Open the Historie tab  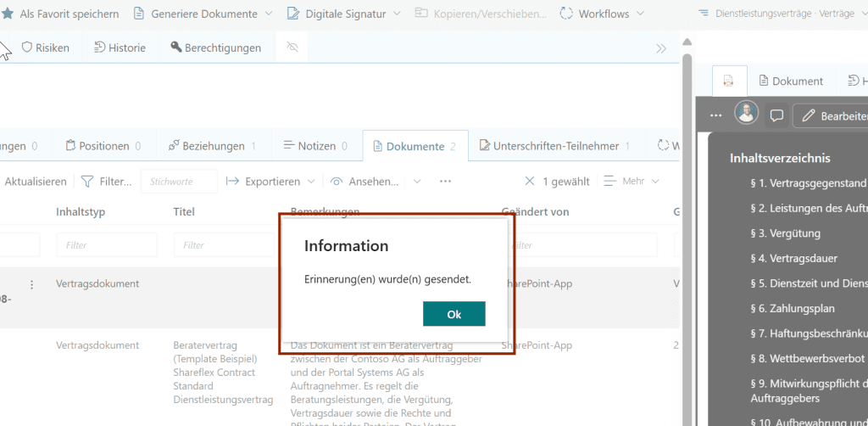click(120, 48)
